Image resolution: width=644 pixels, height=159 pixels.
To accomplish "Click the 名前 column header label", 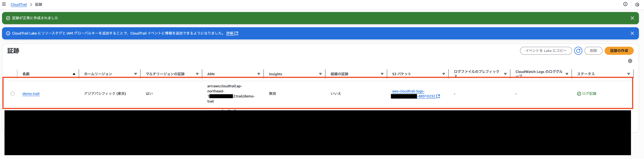I will [26, 74].
